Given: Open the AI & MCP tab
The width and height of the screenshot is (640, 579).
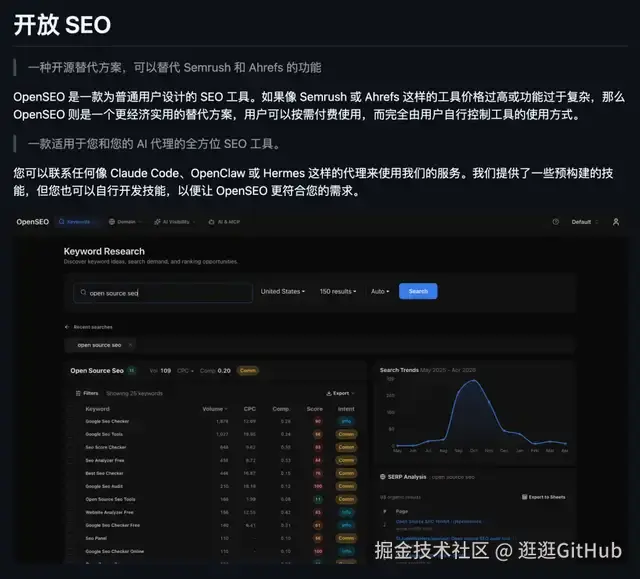Looking at the screenshot, I should (x=224, y=222).
